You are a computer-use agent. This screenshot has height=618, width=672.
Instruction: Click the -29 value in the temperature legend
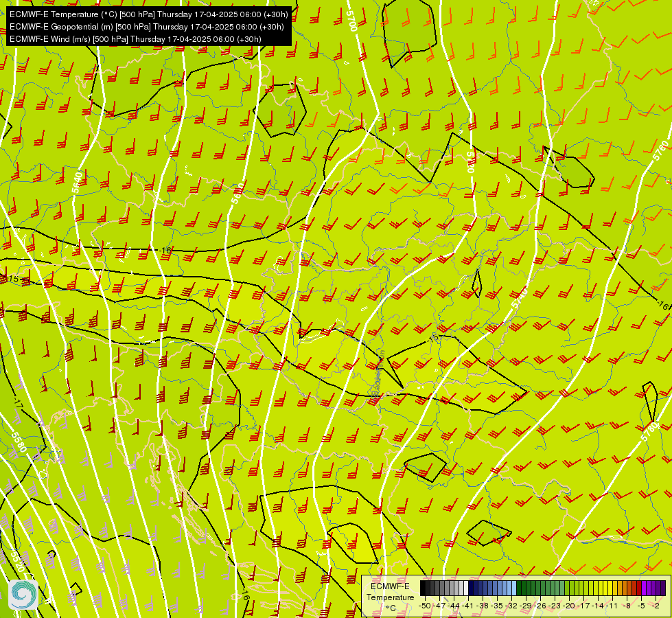tap(526, 606)
